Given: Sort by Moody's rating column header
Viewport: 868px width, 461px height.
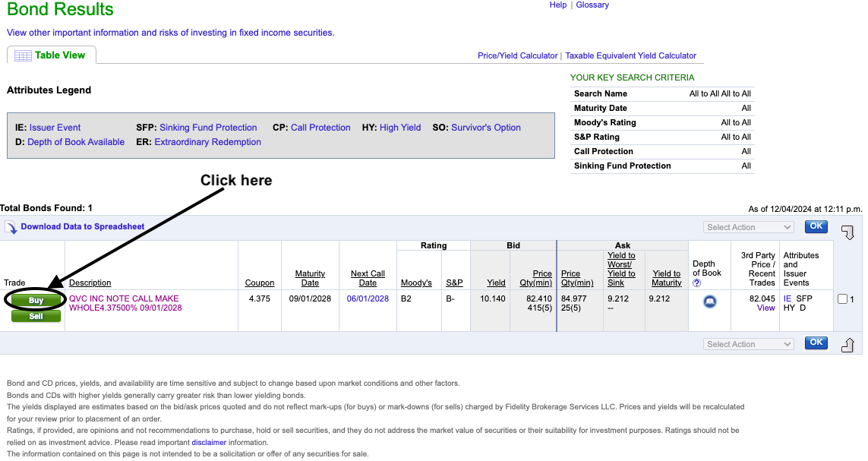Looking at the screenshot, I should click(416, 283).
